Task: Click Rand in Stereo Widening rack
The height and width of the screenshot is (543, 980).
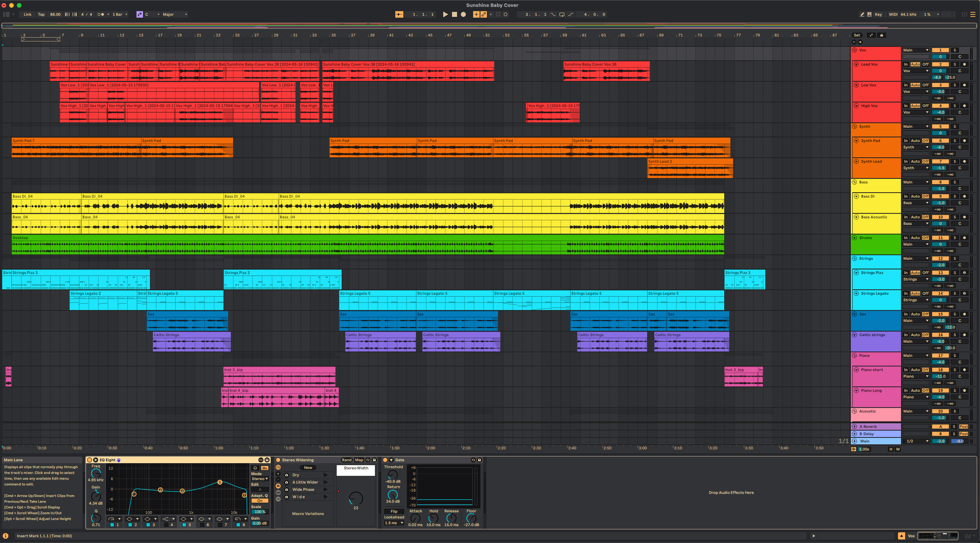Action: click(x=347, y=460)
